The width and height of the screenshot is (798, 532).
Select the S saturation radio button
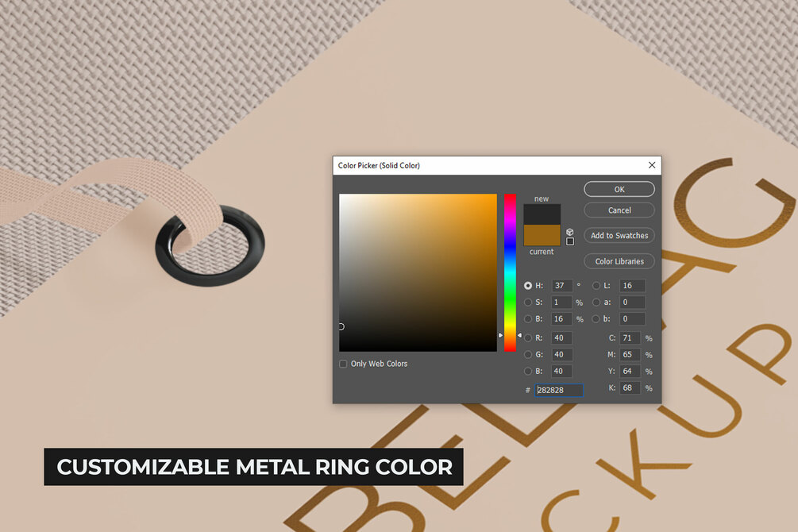(528, 303)
